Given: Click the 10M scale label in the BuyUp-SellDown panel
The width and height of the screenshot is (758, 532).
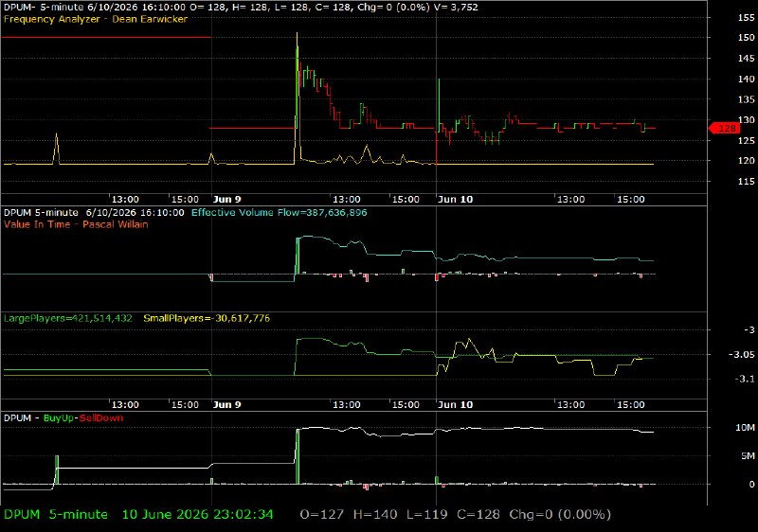Looking at the screenshot, I should pyautogui.click(x=745, y=428).
